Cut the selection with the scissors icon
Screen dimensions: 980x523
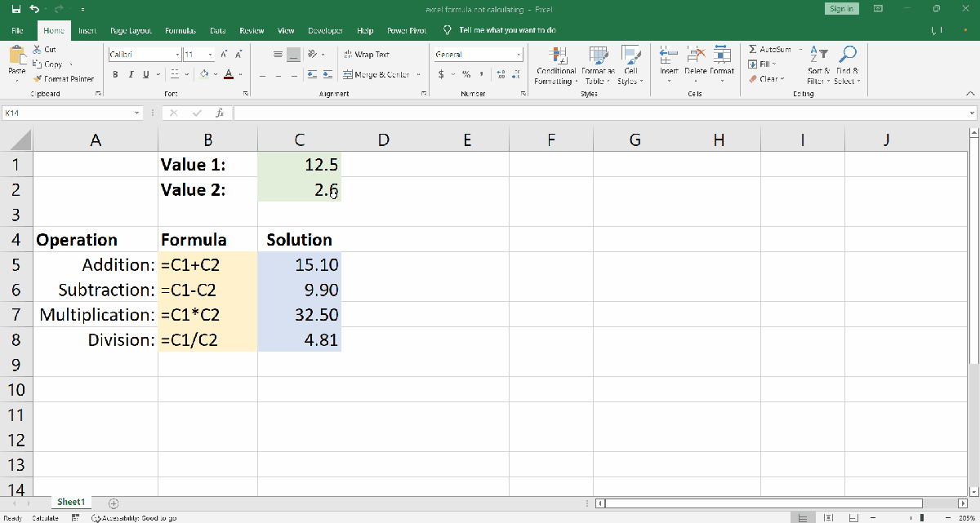[x=37, y=50]
